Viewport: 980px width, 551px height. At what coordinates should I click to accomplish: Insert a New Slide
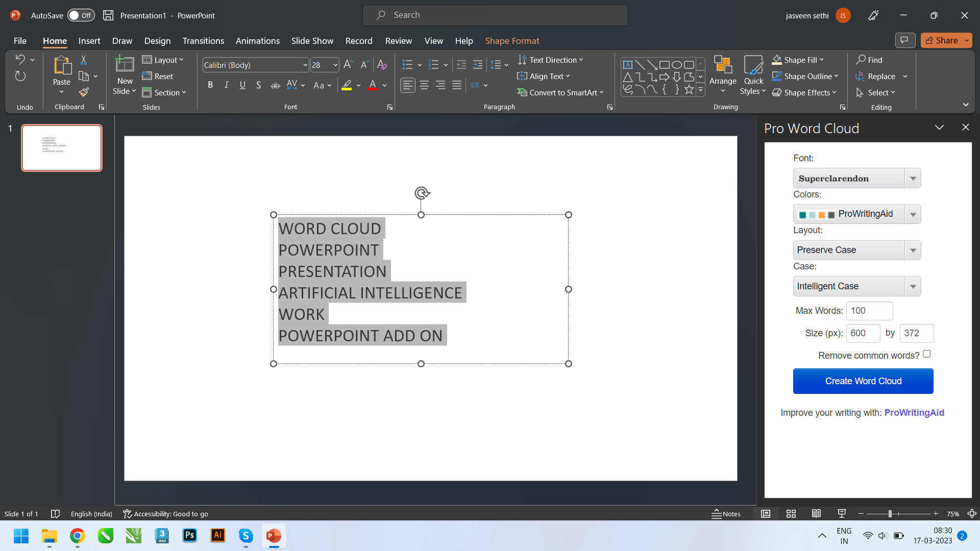[125, 75]
